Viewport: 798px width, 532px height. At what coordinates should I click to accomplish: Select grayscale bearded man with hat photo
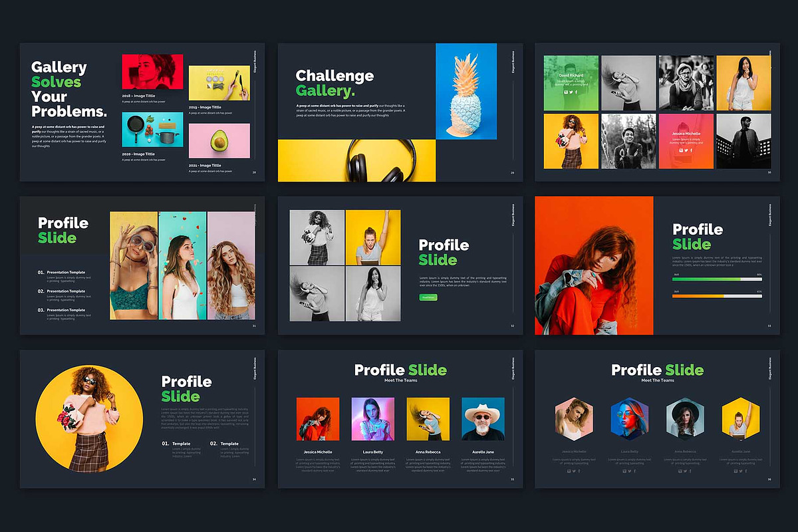(686, 82)
